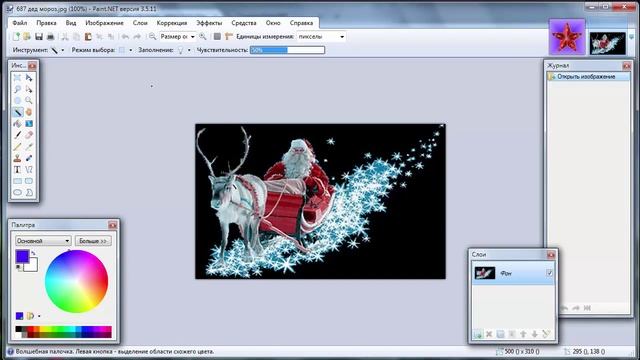
Task: Expand the Инструмент tool chooser dropdown
Action: click(x=62, y=50)
